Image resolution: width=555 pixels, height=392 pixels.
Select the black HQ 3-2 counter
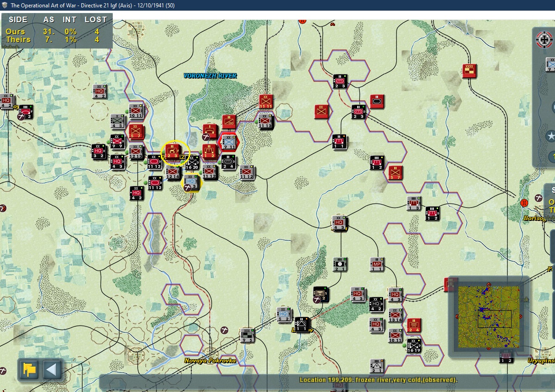coord(99,151)
